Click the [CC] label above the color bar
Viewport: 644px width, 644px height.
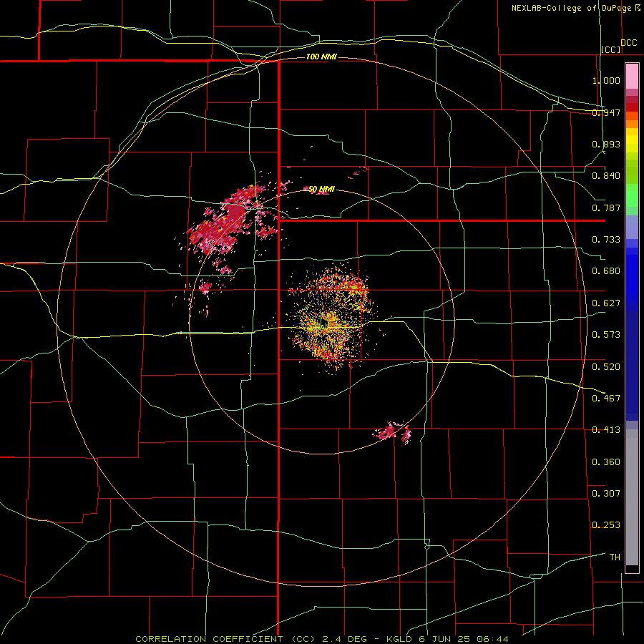coord(611,49)
